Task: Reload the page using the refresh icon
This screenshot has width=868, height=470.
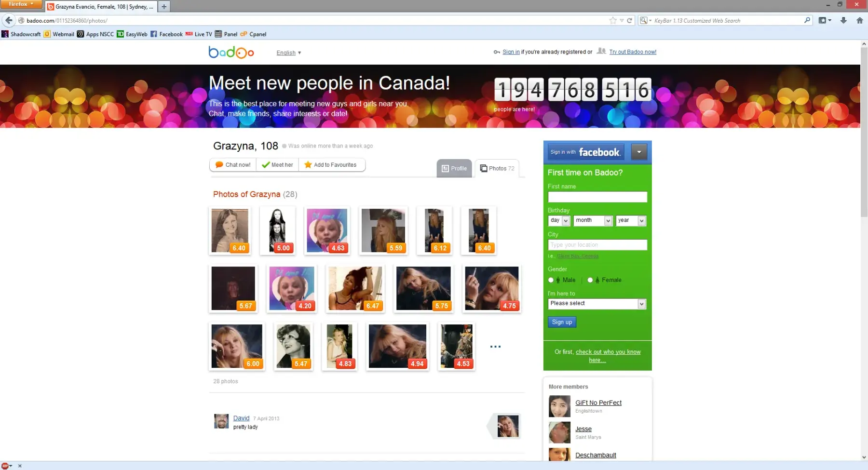Action: [629, 20]
